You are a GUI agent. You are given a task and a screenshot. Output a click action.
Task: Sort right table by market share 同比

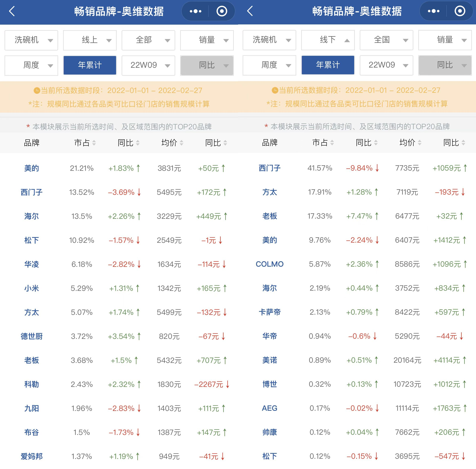click(367, 142)
